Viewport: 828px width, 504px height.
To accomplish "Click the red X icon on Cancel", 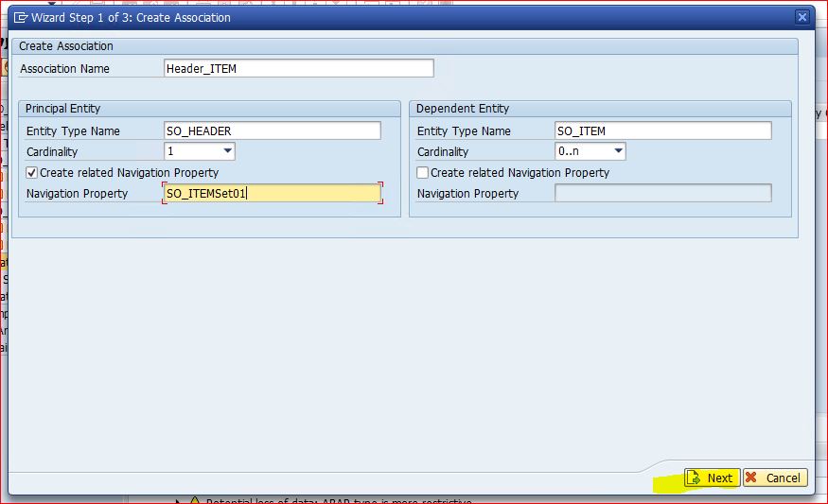I will point(752,478).
